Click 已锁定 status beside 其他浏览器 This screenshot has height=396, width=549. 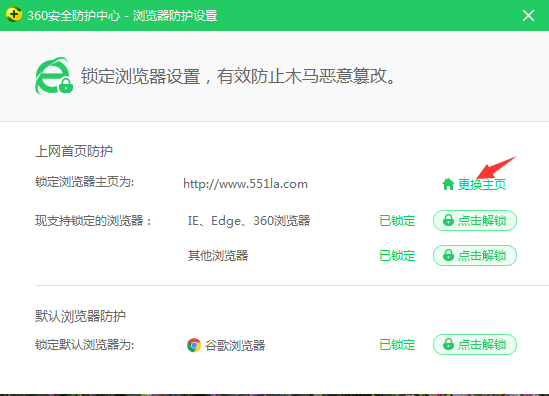(397, 256)
